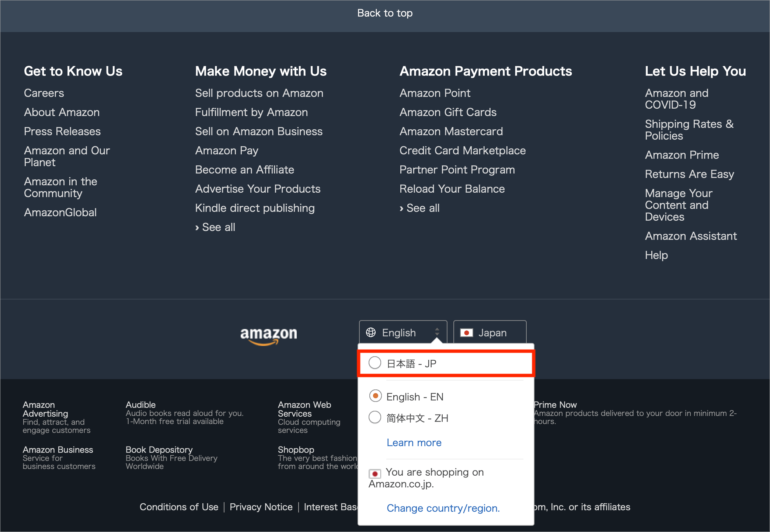This screenshot has width=770, height=532.
Task: Open the Careers page
Action: (43, 93)
